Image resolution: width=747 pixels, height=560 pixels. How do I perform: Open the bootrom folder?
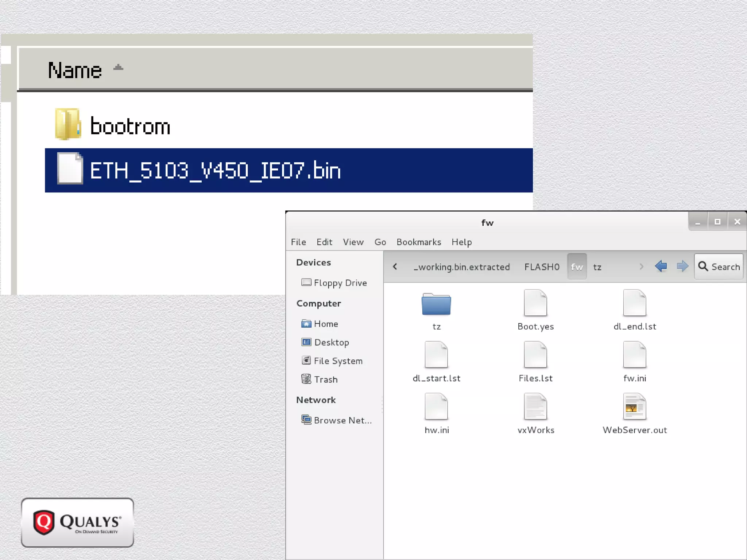pyautogui.click(x=130, y=126)
